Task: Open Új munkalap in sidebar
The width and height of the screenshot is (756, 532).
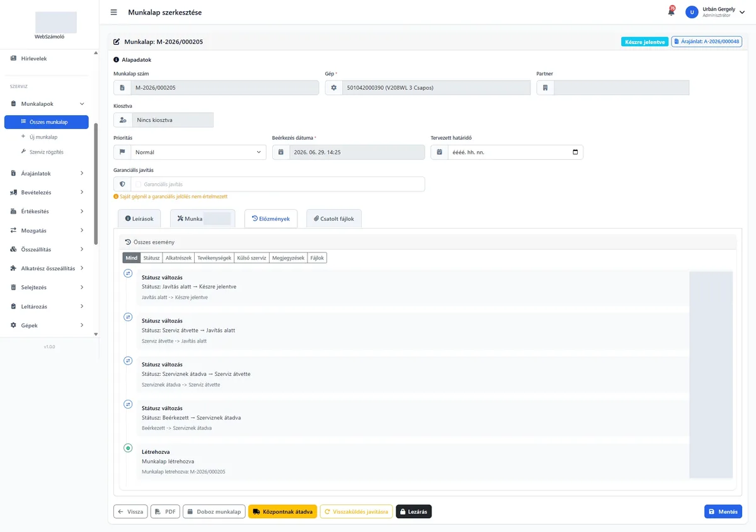Action: [x=43, y=137]
